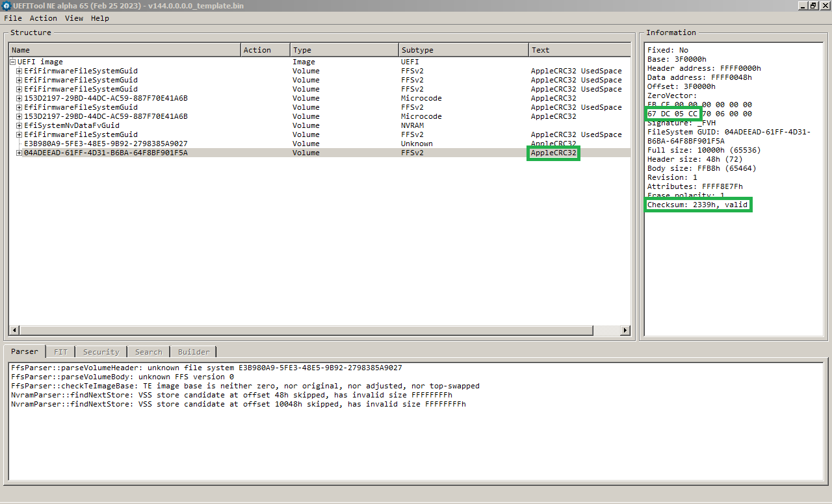Click the Name column header
This screenshot has height=504, width=832.
(124, 50)
